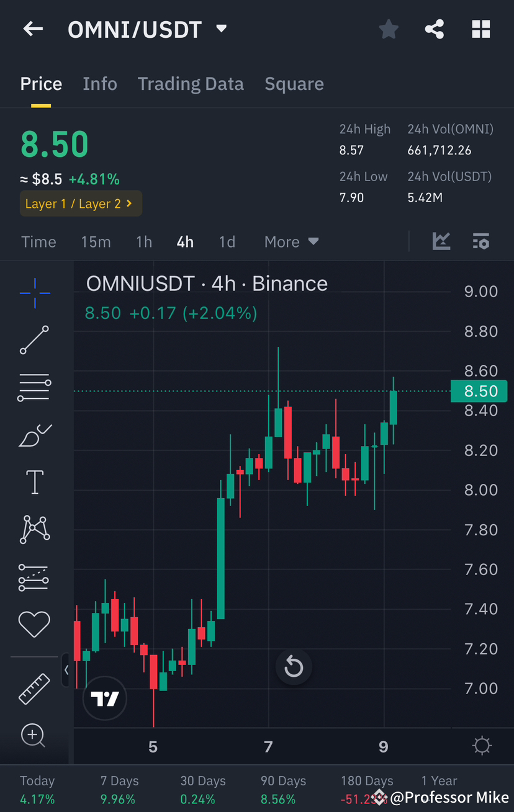Select the crosshair cursor tool
This screenshot has width=514, height=812.
pos(34,293)
